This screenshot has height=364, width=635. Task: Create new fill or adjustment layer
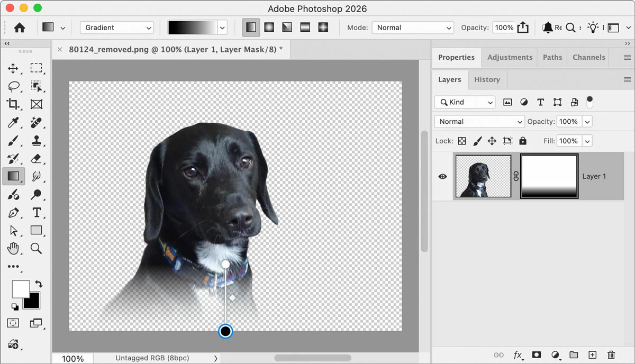tap(556, 355)
